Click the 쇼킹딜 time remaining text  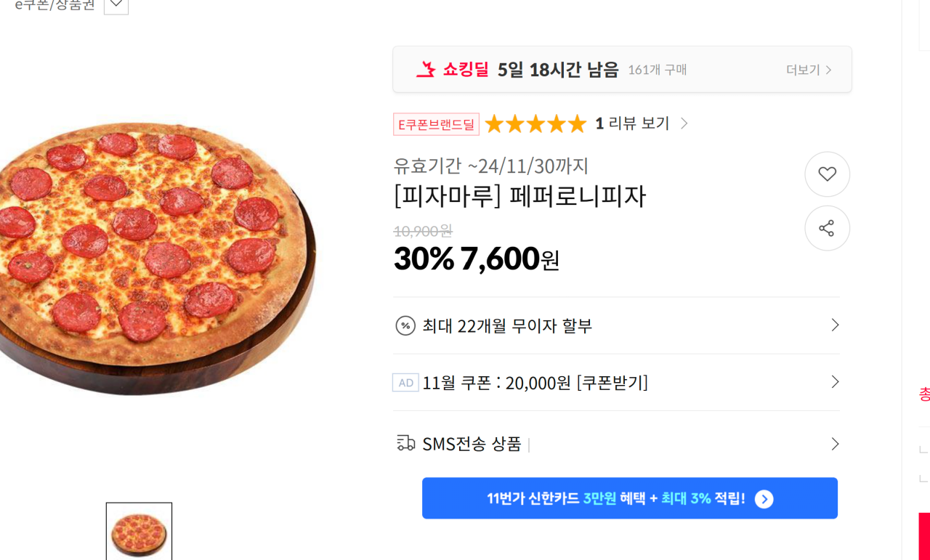coord(558,70)
